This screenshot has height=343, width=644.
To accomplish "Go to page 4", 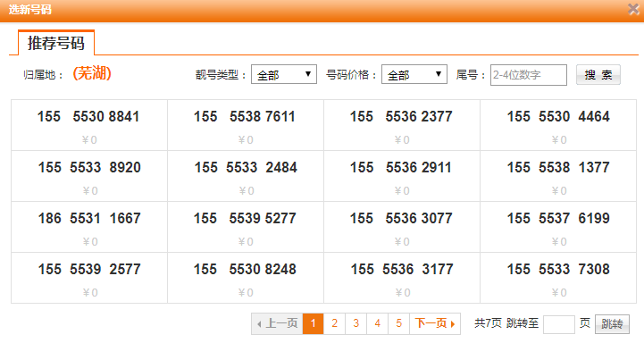I will click(378, 323).
